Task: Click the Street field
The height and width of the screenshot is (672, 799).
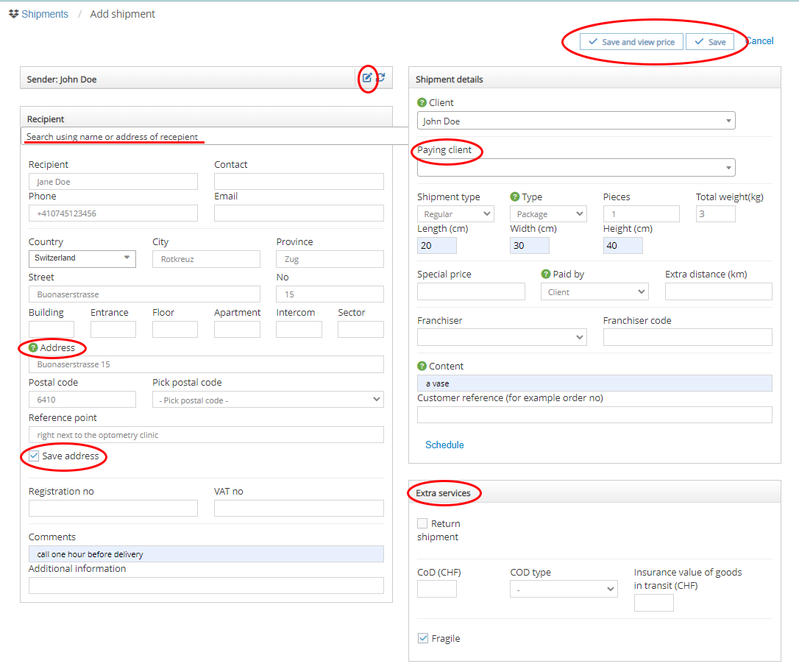Action: click(x=144, y=294)
